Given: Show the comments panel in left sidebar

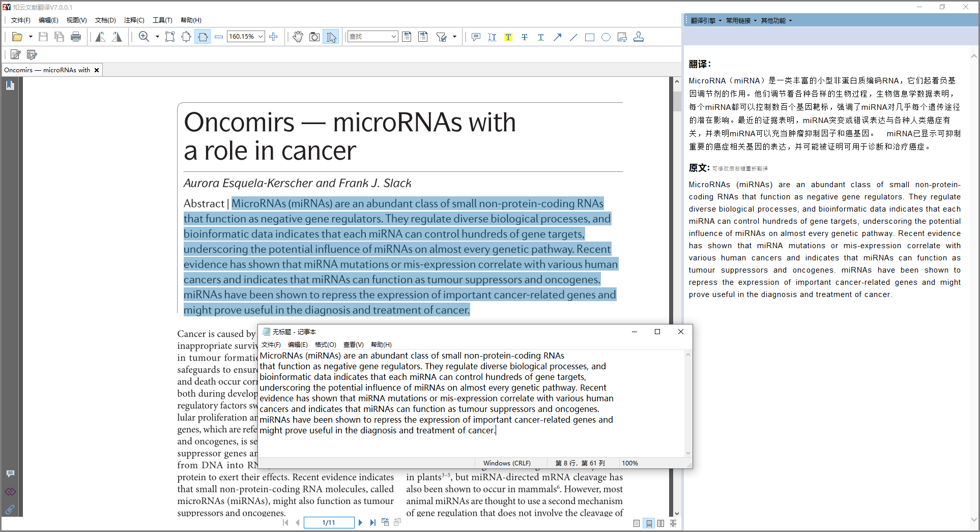Looking at the screenshot, I should (10, 474).
